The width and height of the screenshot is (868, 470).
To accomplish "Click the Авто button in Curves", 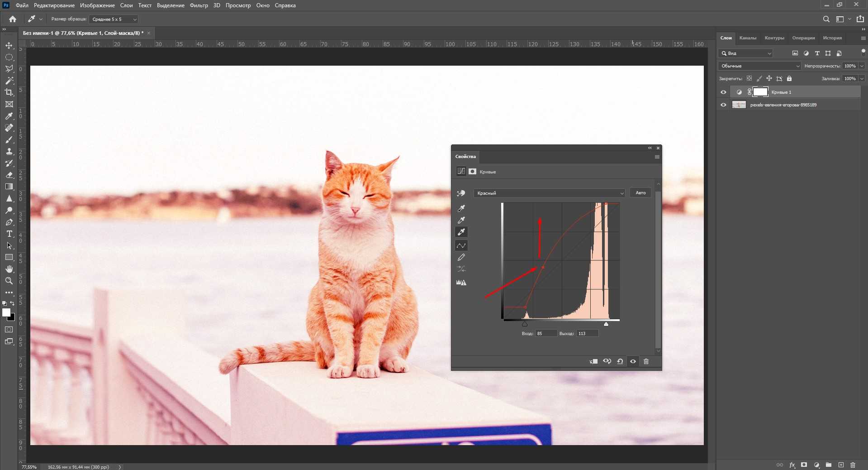I will click(x=640, y=193).
